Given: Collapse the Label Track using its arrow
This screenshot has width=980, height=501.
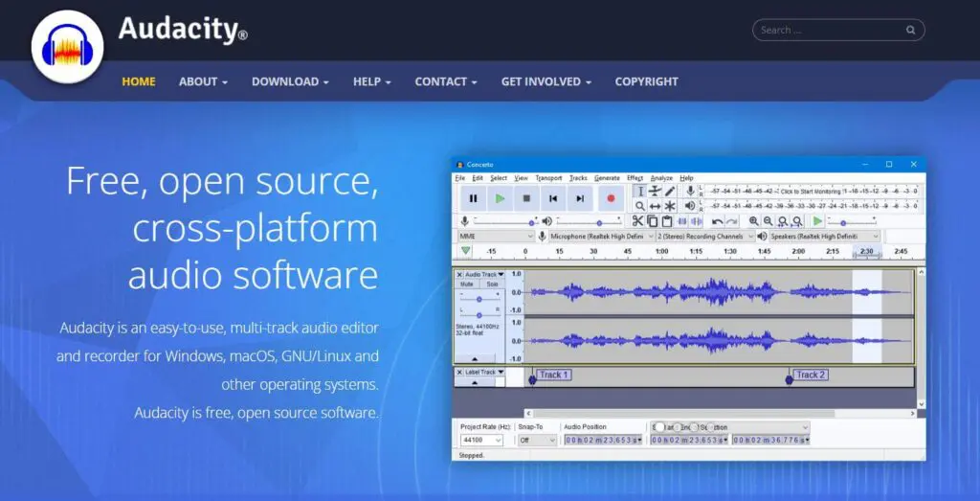Looking at the screenshot, I should 475,382.
